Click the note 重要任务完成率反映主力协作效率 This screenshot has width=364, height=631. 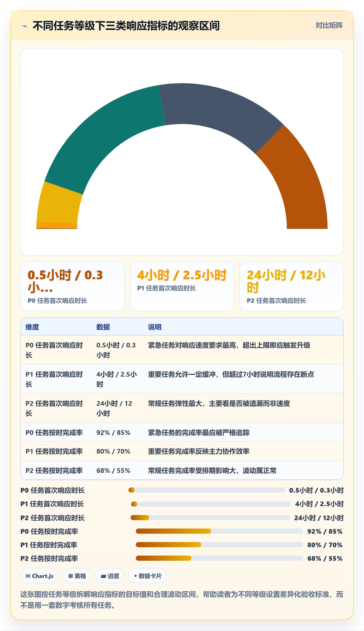tap(199, 451)
